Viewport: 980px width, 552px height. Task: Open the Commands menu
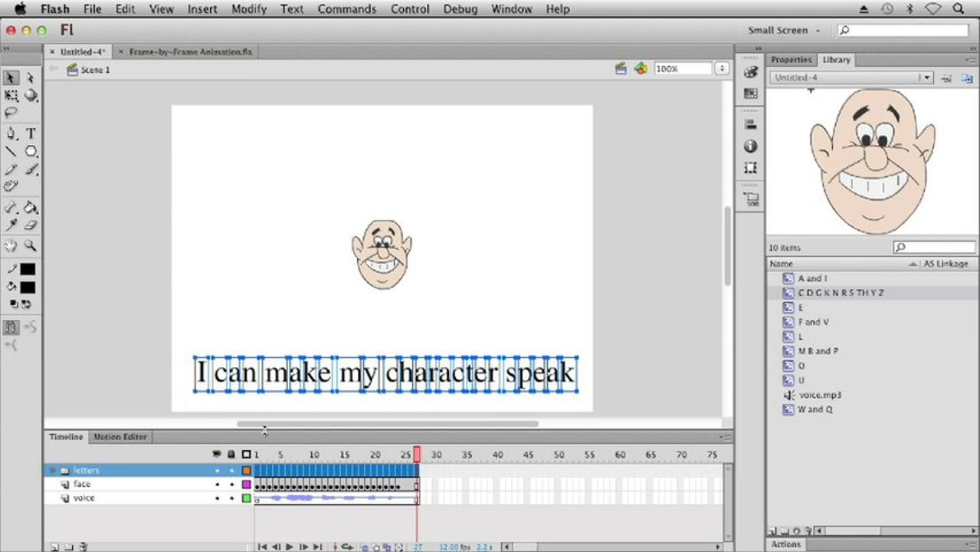pyautogui.click(x=346, y=9)
